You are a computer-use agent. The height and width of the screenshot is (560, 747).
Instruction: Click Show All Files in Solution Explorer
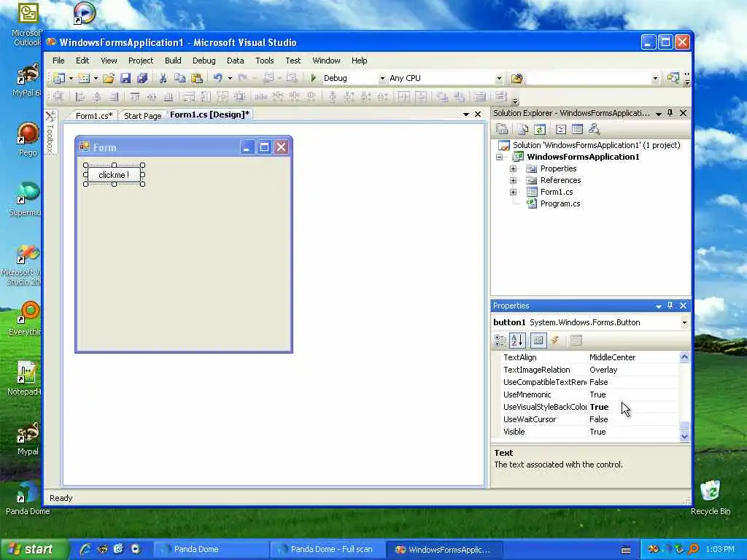pos(523,129)
